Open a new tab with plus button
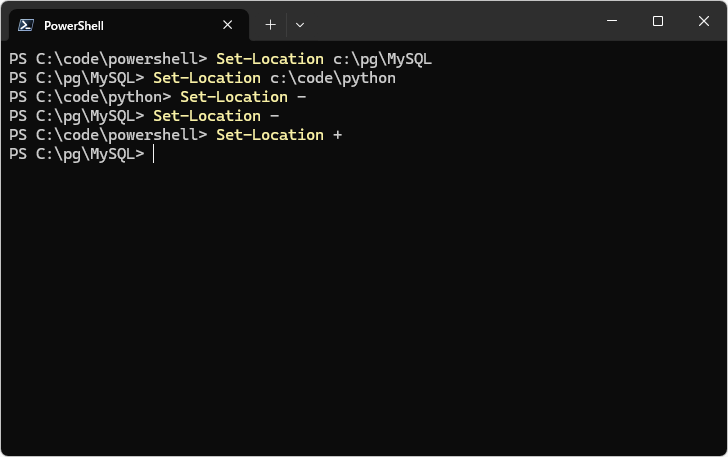This screenshot has height=457, width=728. click(x=270, y=24)
